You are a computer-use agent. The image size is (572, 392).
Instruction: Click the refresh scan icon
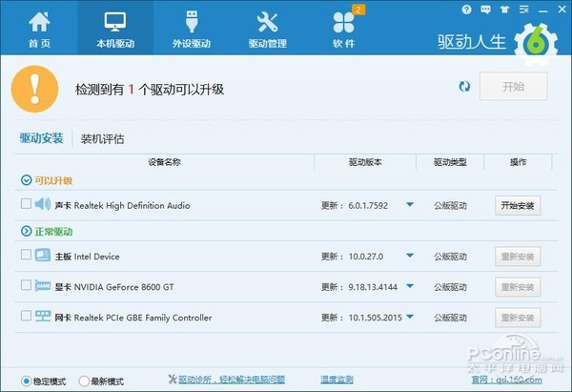click(x=464, y=87)
